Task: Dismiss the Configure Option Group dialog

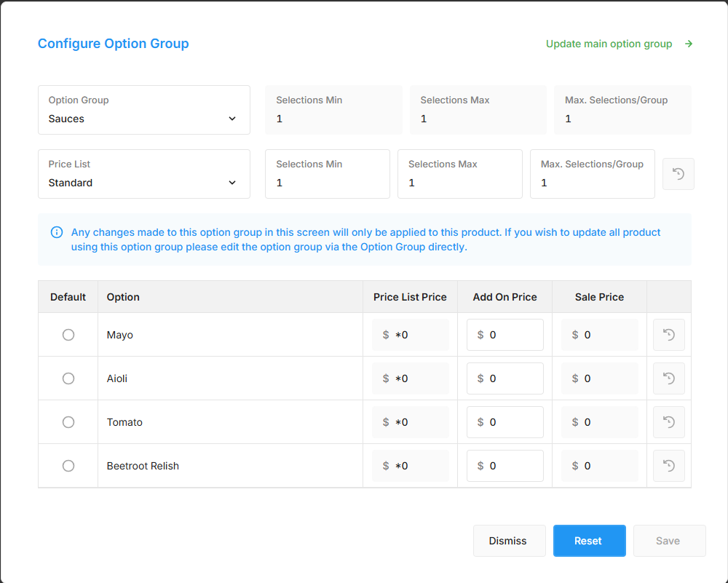Action: pos(510,541)
